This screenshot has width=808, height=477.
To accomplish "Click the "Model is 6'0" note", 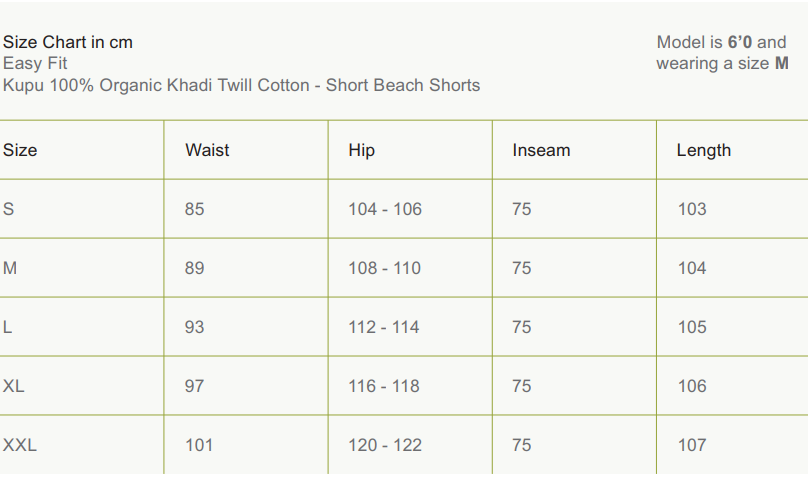I will click(x=721, y=42).
